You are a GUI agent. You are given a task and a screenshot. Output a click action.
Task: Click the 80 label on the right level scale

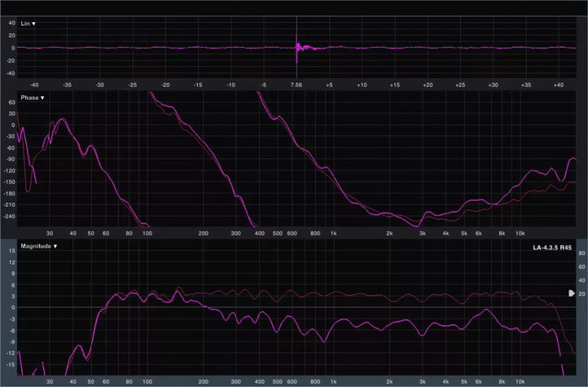[x=581, y=253]
